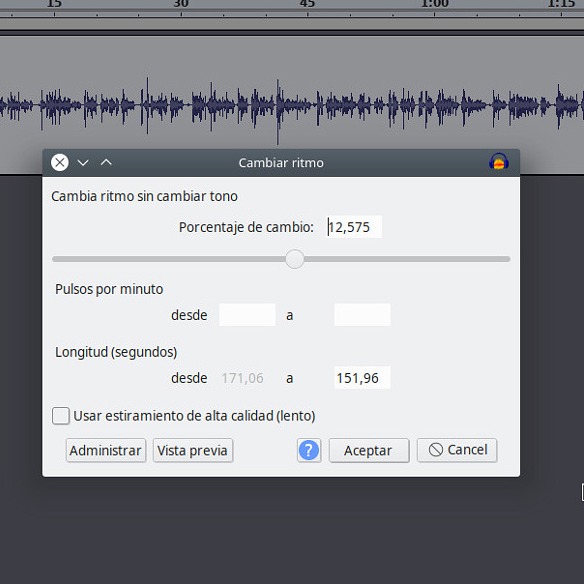The height and width of the screenshot is (584, 584).
Task: Click the down chevron in the title bar
Action: click(x=83, y=163)
